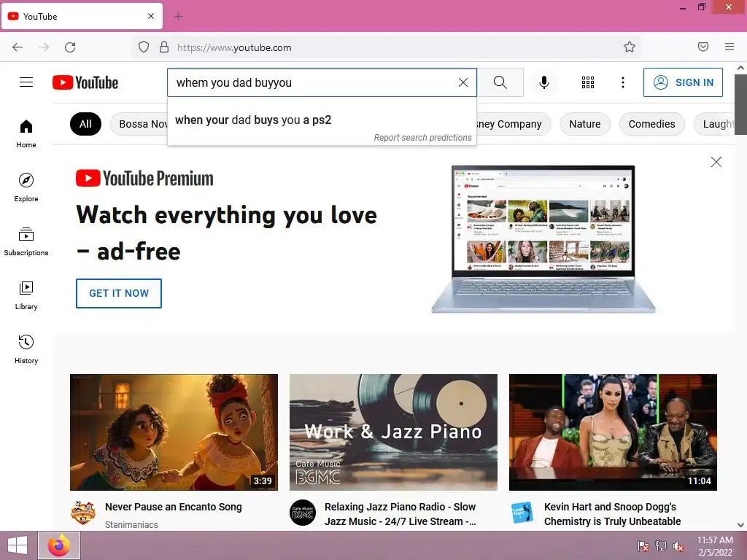Click the search text input field
This screenshot has height=560, width=747.
[x=312, y=82]
